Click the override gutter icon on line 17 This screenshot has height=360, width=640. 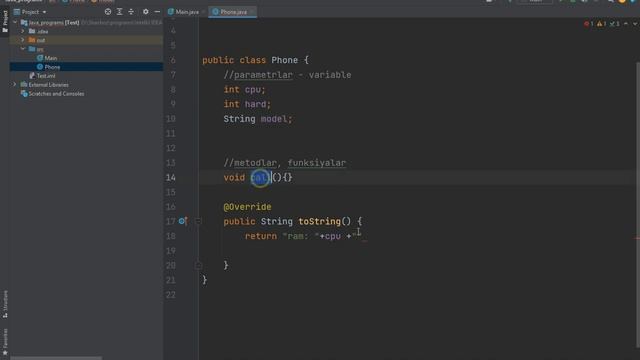[182, 221]
